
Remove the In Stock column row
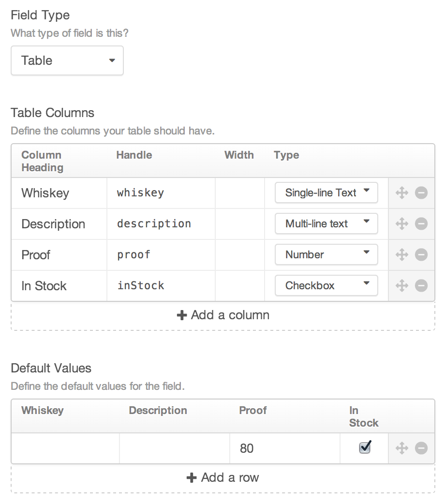point(421,286)
